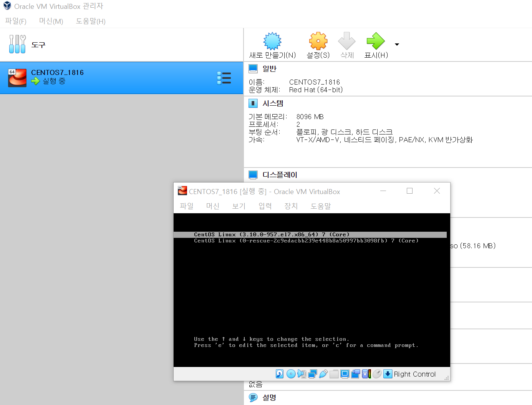The width and height of the screenshot is (532, 405).
Task: Click the mouse integration status icon
Action: point(377,374)
